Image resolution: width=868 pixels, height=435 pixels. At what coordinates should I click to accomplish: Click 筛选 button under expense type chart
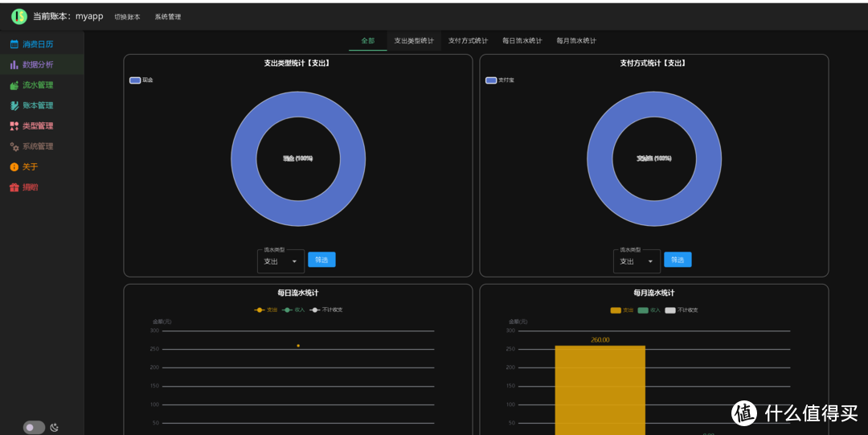(x=321, y=260)
